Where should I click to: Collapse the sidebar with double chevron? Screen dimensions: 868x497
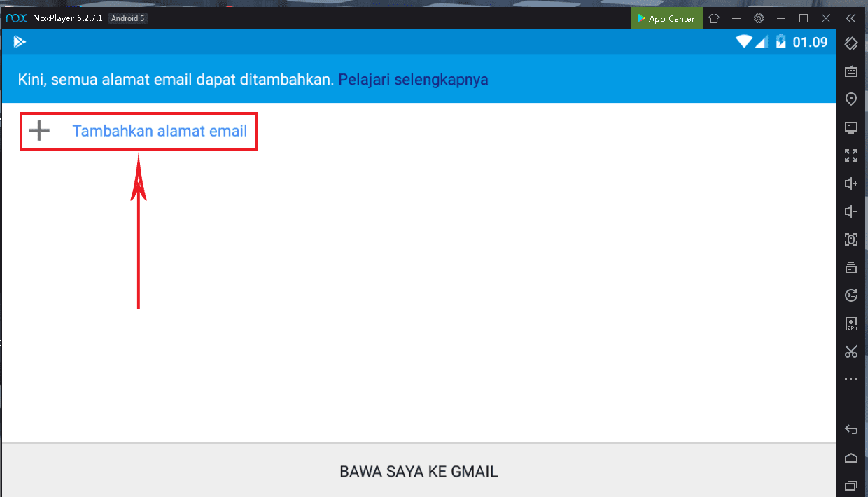850,18
